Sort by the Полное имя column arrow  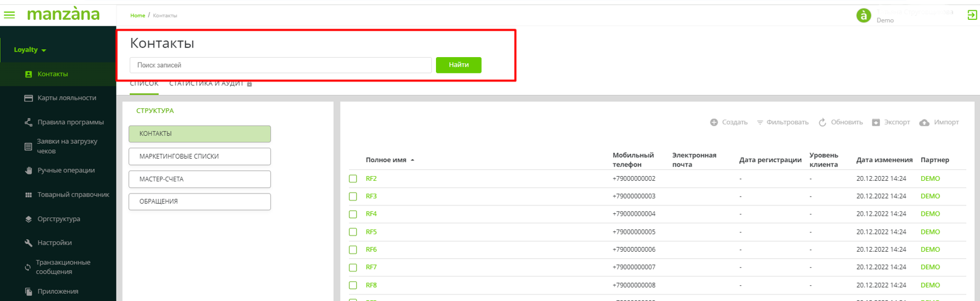413,160
